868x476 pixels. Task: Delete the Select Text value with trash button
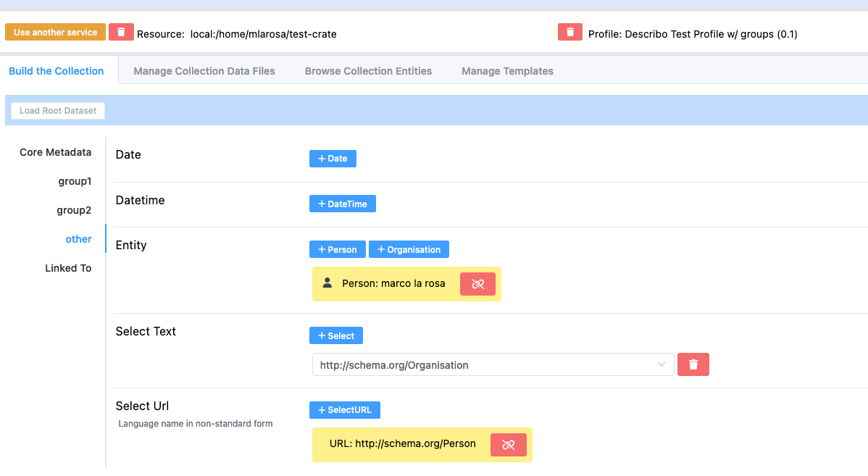(x=693, y=364)
